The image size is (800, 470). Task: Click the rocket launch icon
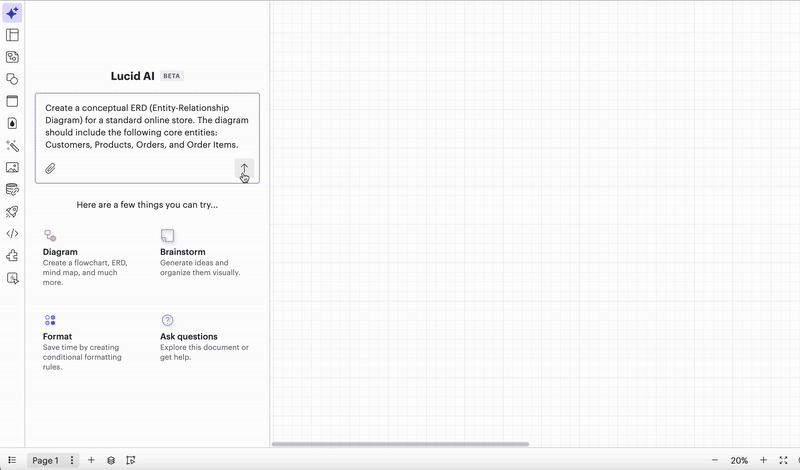click(x=12, y=211)
